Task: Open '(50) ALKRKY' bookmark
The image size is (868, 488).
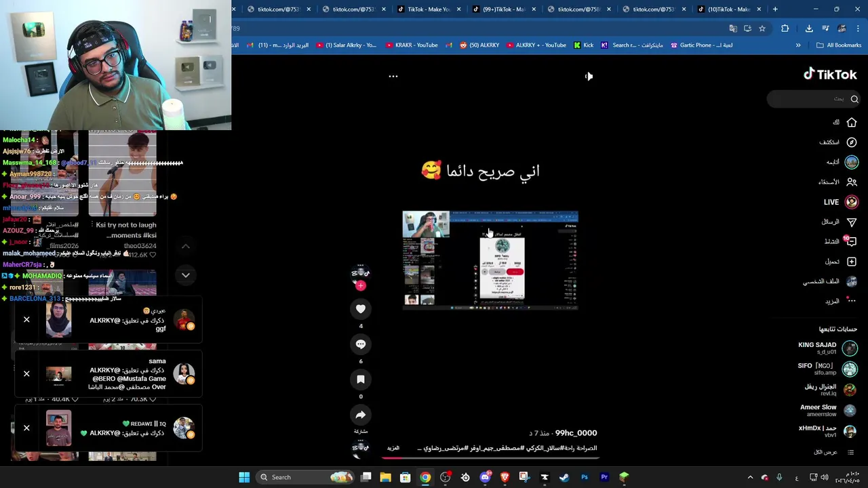Action: (x=479, y=45)
